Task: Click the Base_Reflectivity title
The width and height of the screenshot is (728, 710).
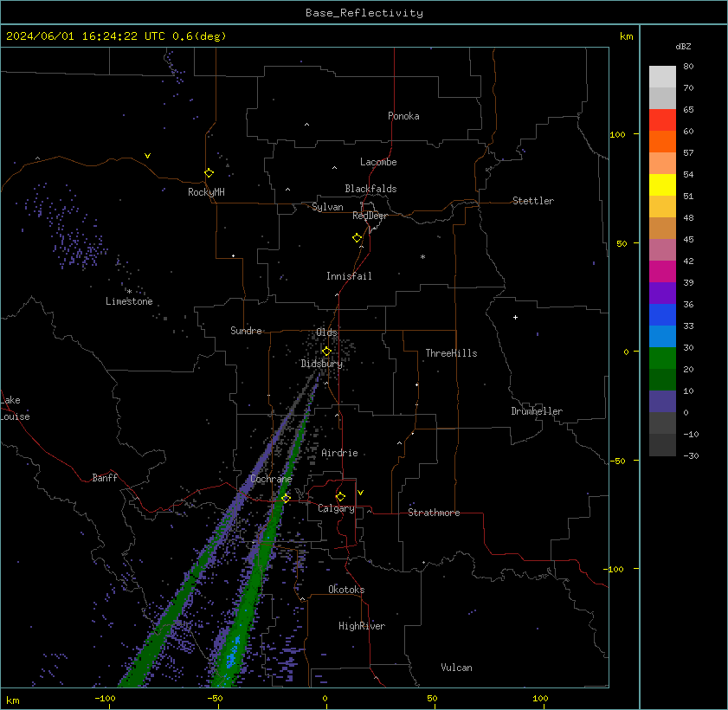Action: (x=364, y=13)
